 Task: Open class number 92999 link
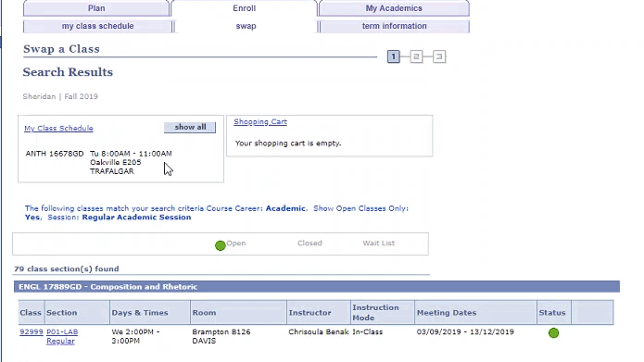[x=32, y=331]
